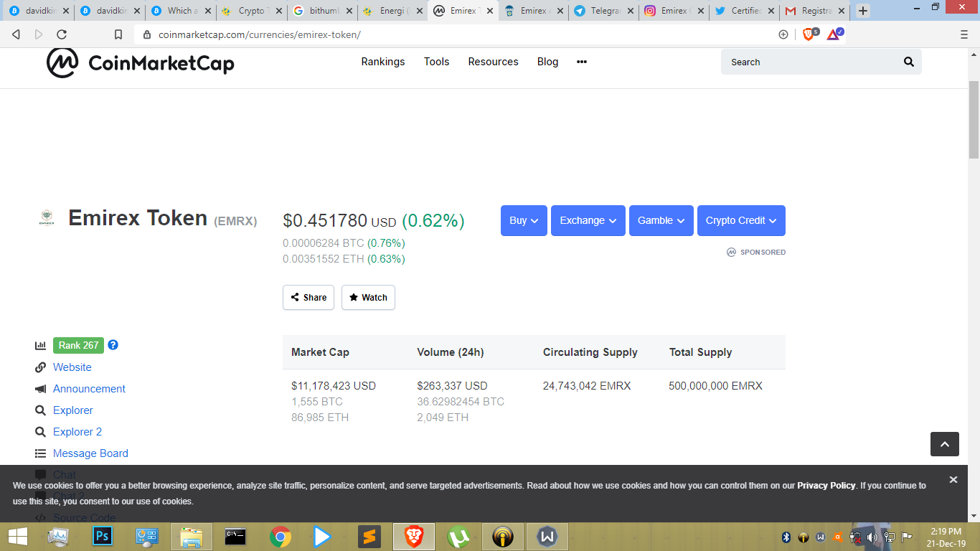Open the Privacy Policy link in cookie banner
The image size is (980, 551).
coord(826,486)
